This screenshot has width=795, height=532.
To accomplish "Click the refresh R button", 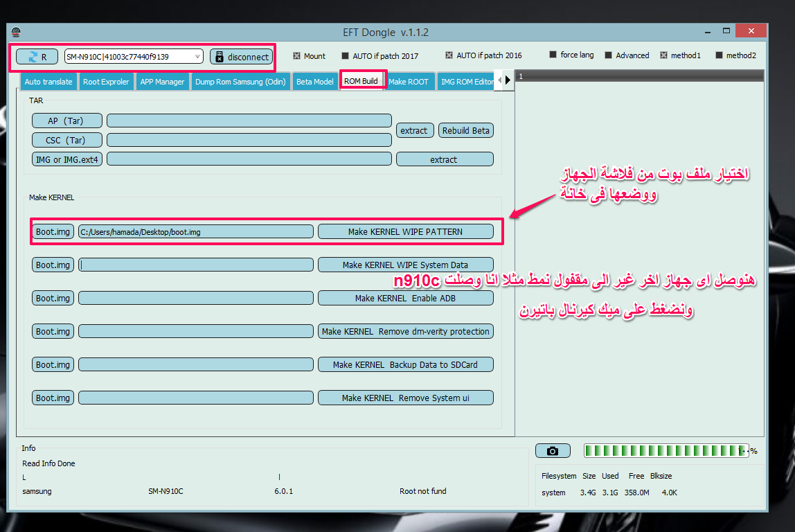I will tap(37, 57).
